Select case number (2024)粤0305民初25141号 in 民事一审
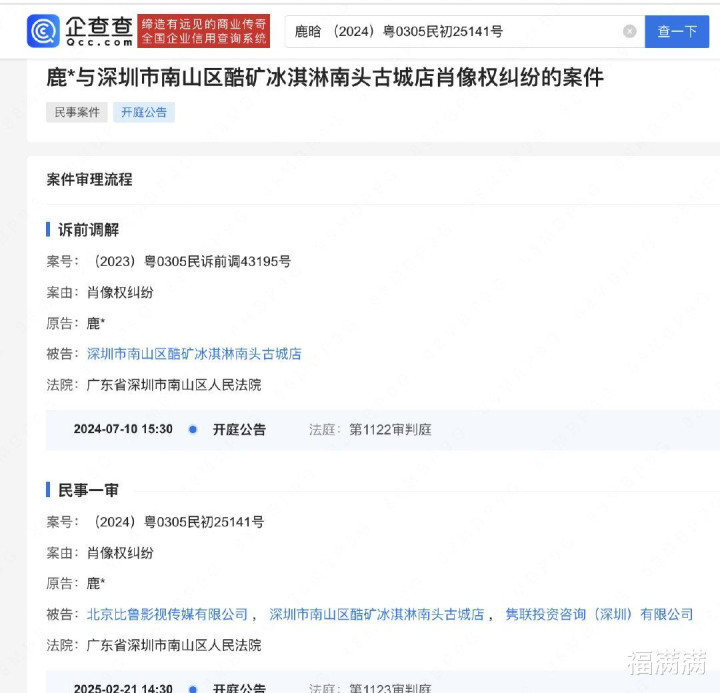The height and width of the screenshot is (693, 720). click(178, 522)
